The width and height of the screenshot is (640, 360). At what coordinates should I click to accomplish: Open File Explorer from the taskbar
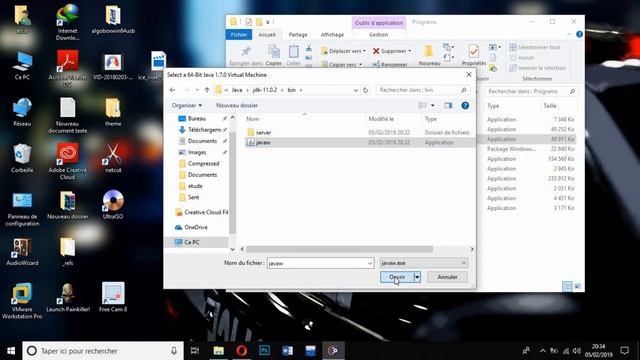[x=218, y=350]
